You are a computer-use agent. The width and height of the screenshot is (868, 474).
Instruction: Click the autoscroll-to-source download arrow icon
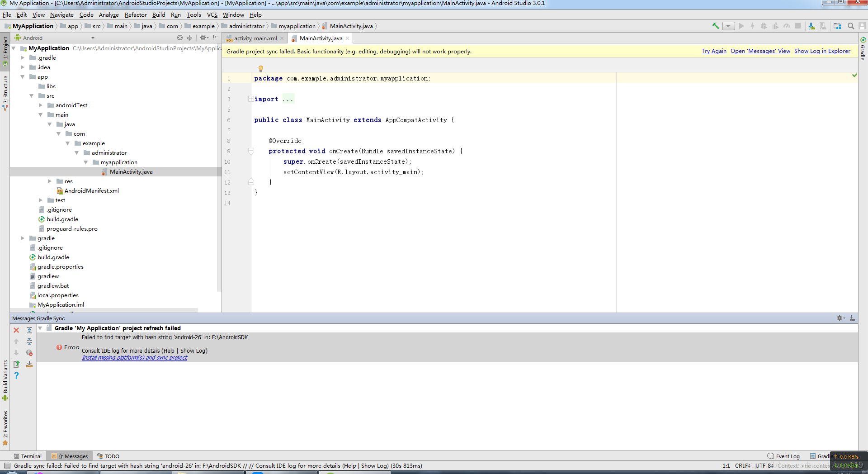point(29,364)
